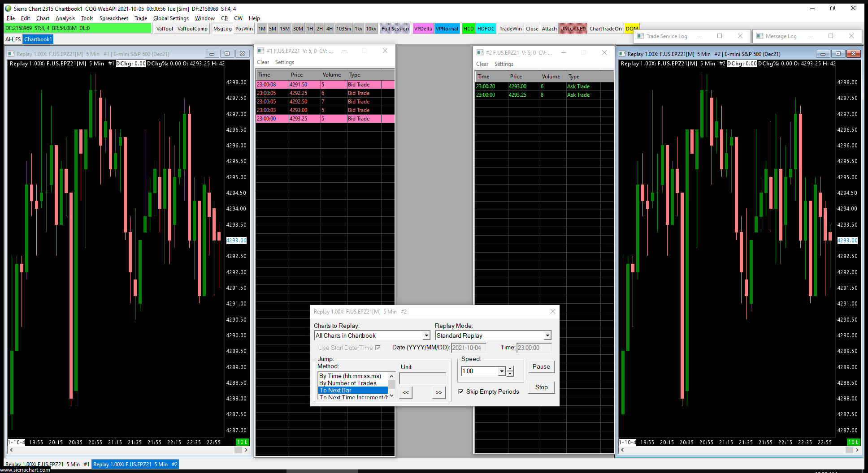
Task: Open the File menu
Action: [11, 18]
